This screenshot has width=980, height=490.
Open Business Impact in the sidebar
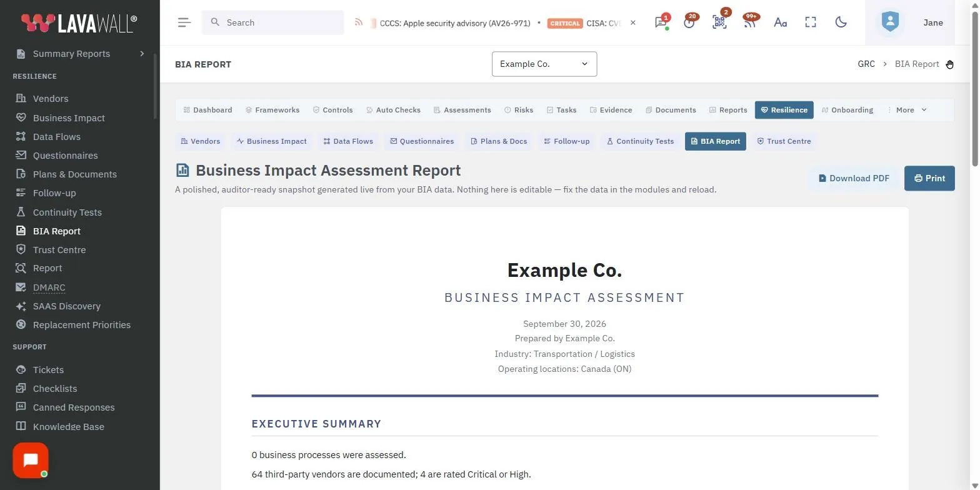point(69,117)
